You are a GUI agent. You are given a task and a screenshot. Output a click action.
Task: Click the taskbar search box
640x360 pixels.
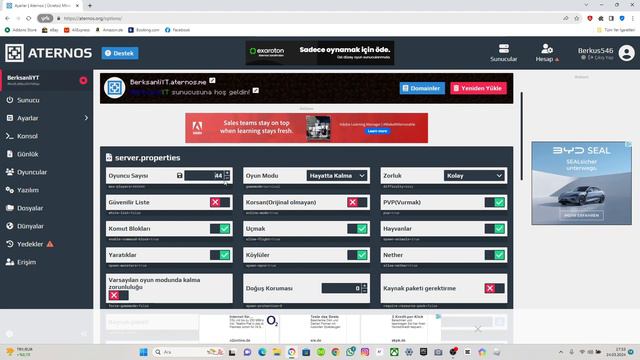tap(188, 352)
